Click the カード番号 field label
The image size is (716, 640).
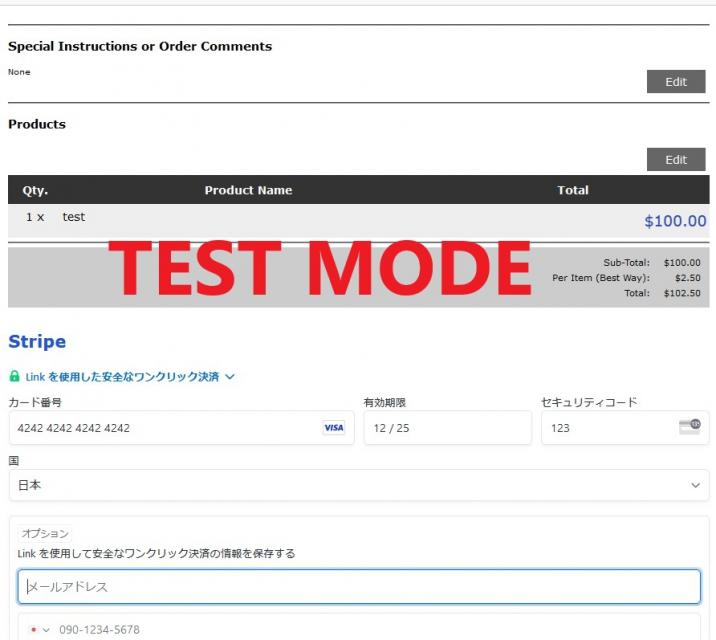35,402
